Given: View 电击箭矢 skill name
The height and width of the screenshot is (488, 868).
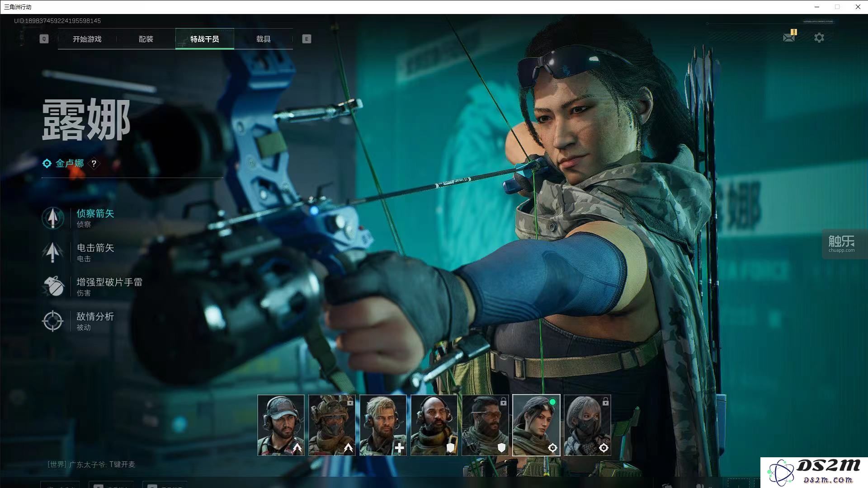Looking at the screenshot, I should point(95,248).
